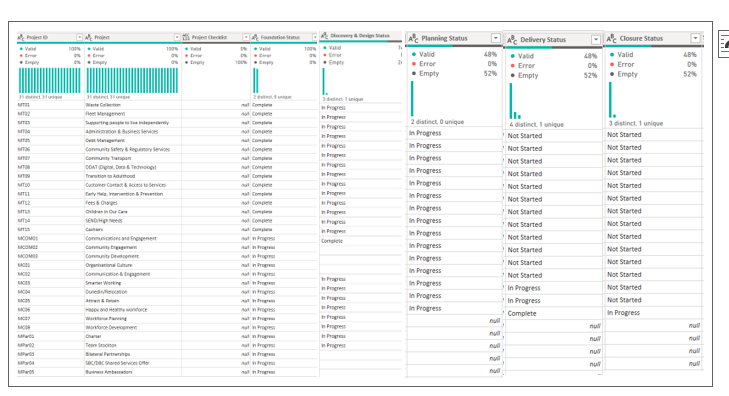This screenshot has height=396, width=729.
Task: Select the SEND/High Needs project cell
Action: (133, 221)
